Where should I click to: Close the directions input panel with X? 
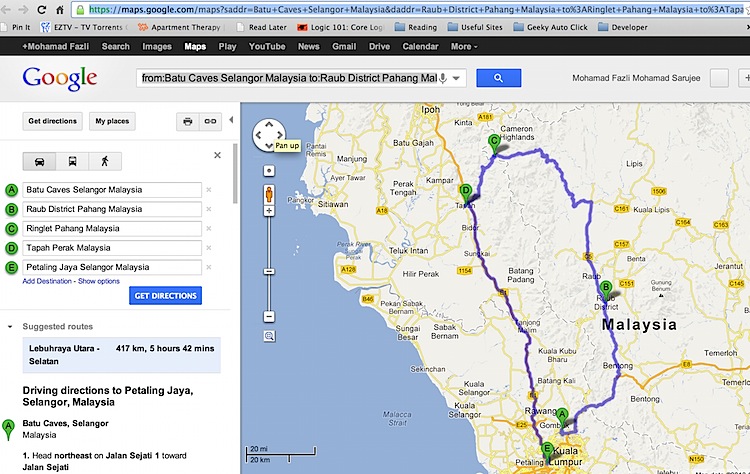217,155
